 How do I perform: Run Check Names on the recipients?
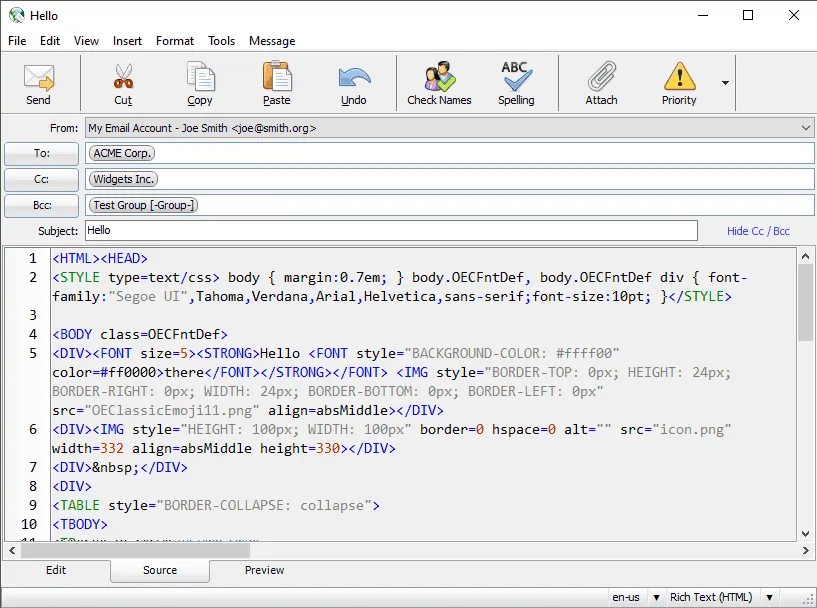[438, 83]
